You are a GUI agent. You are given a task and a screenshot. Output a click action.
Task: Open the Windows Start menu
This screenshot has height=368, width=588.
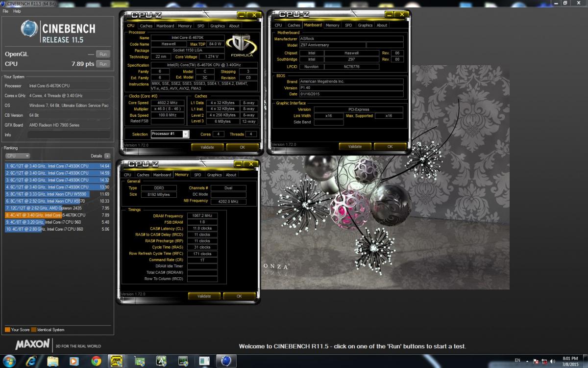coord(10,361)
